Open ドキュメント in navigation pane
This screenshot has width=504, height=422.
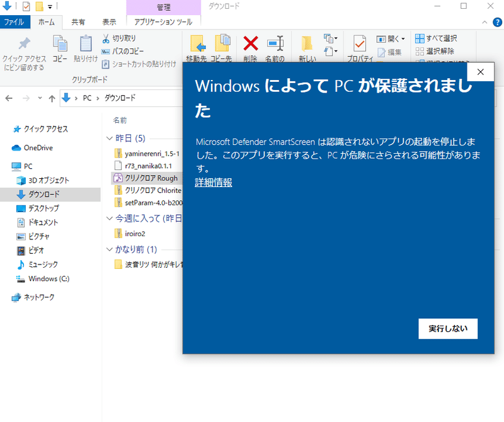click(37, 222)
